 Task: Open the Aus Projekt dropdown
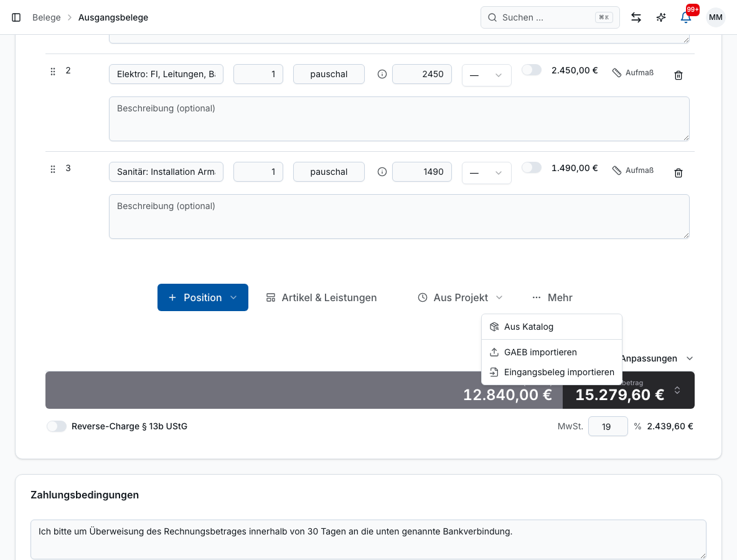461,297
